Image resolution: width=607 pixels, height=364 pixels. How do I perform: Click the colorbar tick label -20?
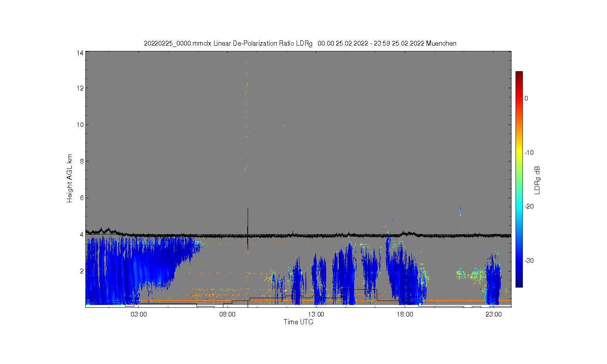click(x=529, y=206)
